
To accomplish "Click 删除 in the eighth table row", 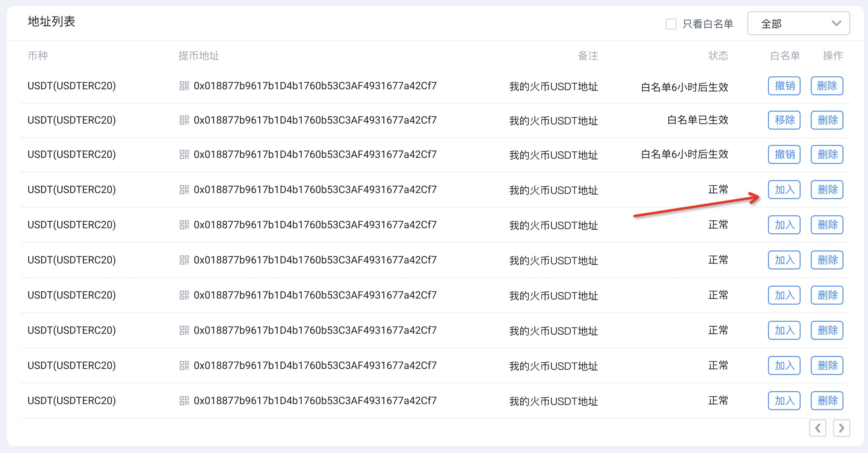I will [827, 330].
